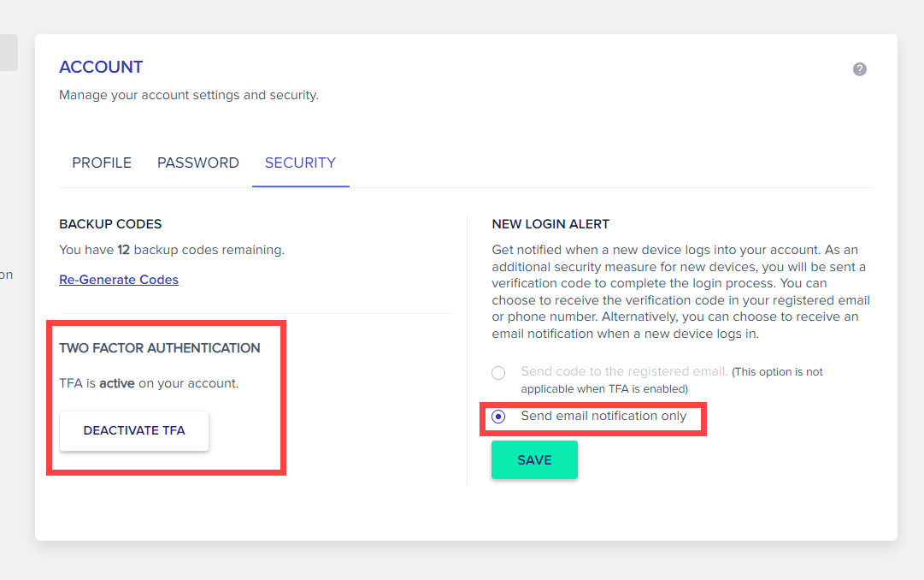The height and width of the screenshot is (580, 924).
Task: Select the 'Send email notification only' radio button
Action: pyautogui.click(x=498, y=417)
